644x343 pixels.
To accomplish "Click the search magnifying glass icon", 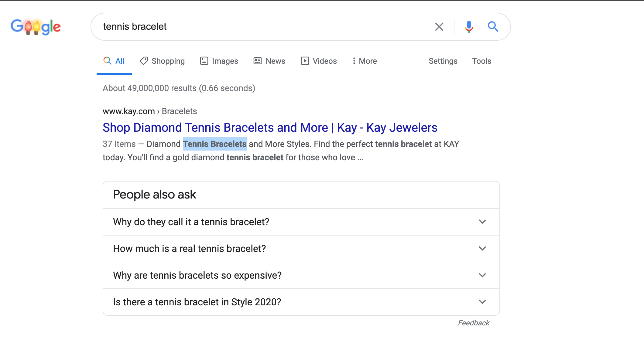I will (x=493, y=26).
